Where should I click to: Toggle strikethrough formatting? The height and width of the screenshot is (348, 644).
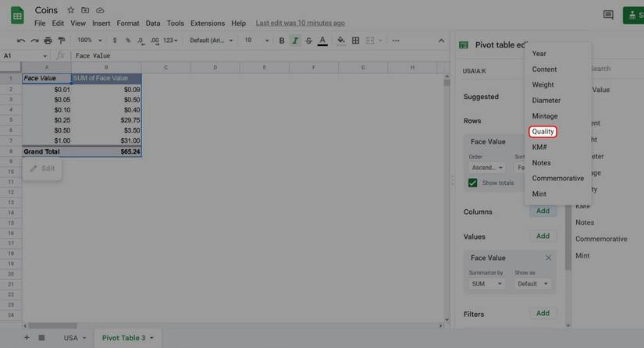[309, 41]
